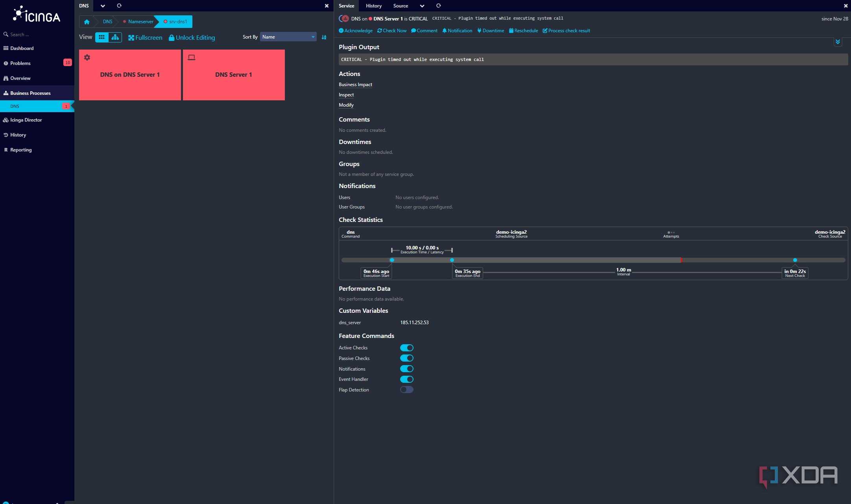This screenshot has height=504, width=851.
Task: Open the DNS on DNS Server 1 tile
Action: [130, 75]
